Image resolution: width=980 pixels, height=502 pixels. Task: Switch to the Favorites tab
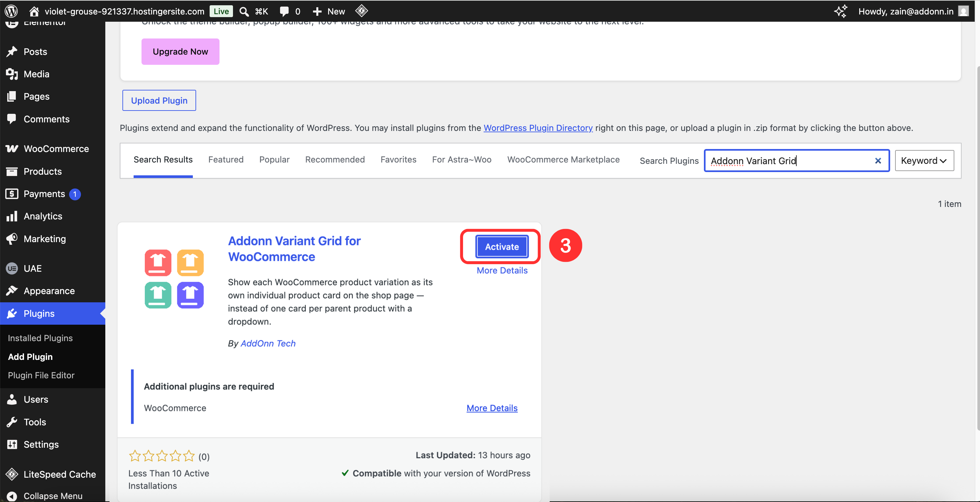click(x=398, y=159)
